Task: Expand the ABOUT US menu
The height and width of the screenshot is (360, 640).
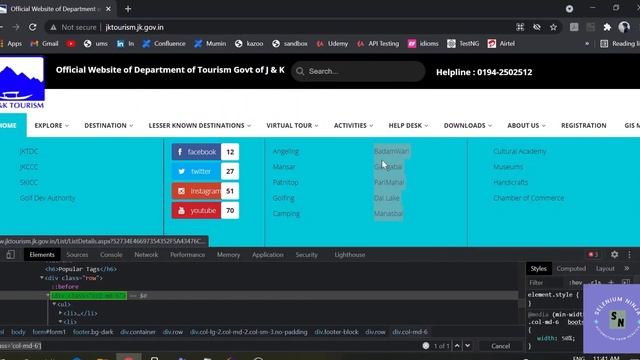Action: 526,126
